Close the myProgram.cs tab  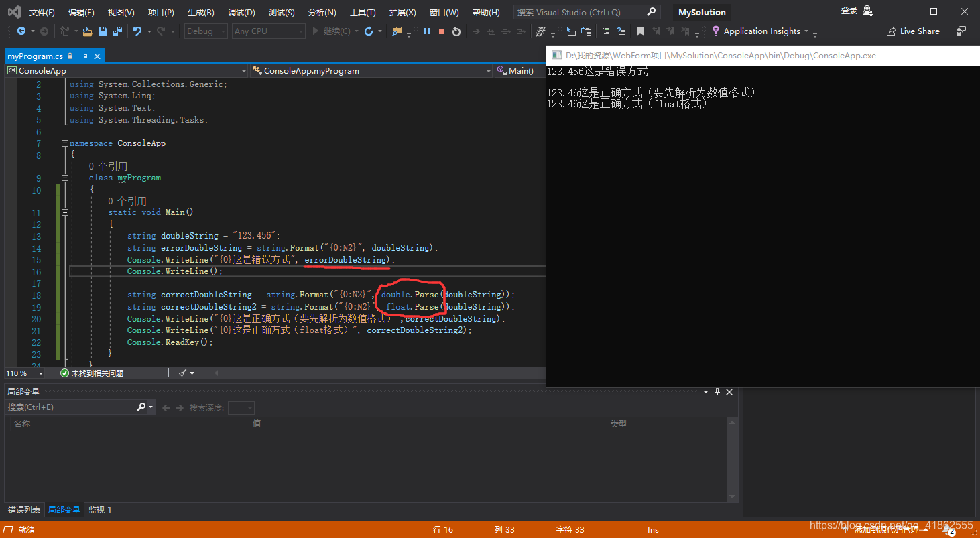coord(97,56)
